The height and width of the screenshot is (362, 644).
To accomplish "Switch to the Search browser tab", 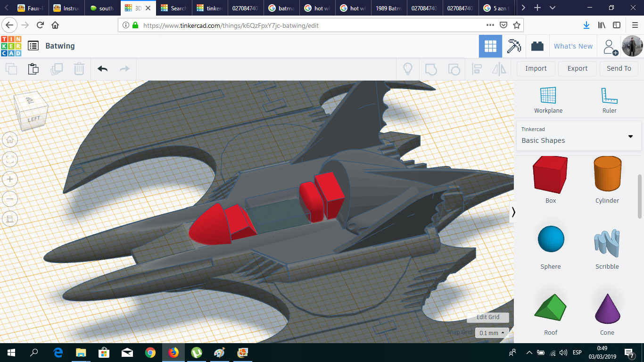I will pos(174,8).
